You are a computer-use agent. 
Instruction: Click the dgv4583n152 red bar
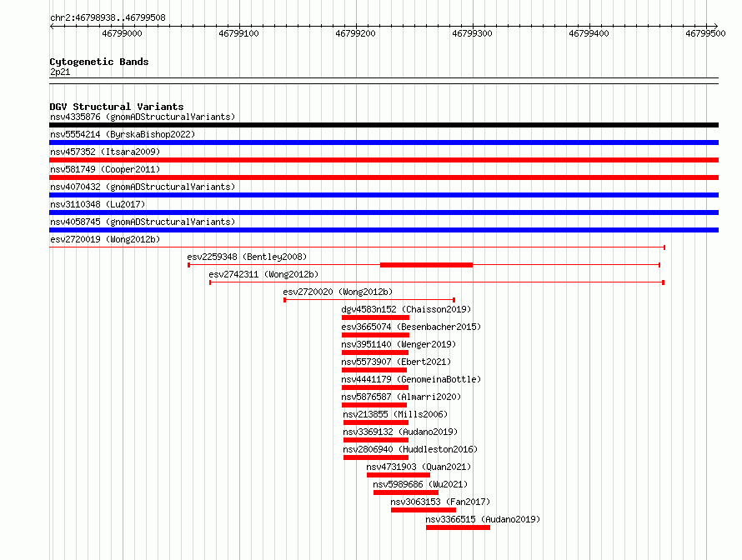(375, 317)
